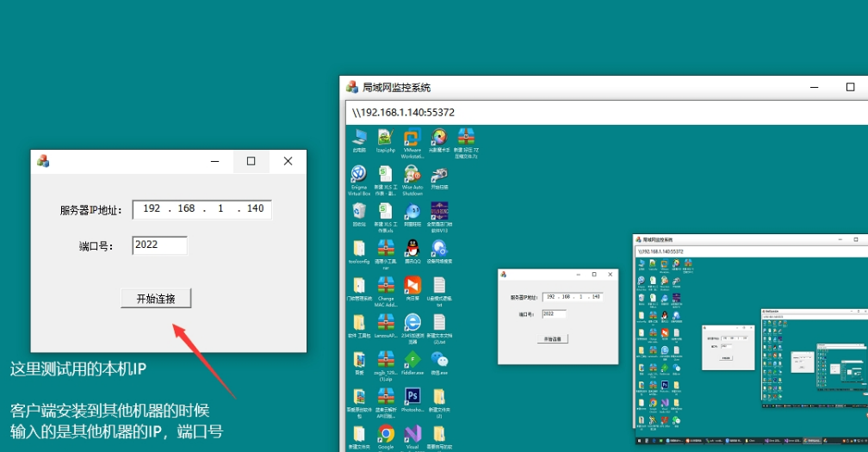
Task: Close the mirrored connection dialog
Action: pos(610,275)
